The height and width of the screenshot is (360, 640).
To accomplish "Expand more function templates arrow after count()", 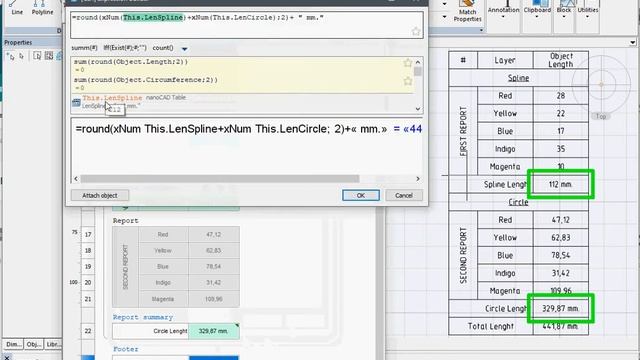I will (184, 49).
